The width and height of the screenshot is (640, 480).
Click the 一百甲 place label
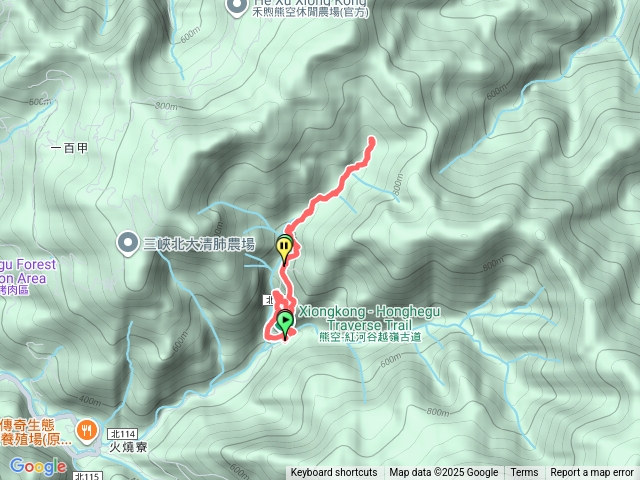point(69,148)
